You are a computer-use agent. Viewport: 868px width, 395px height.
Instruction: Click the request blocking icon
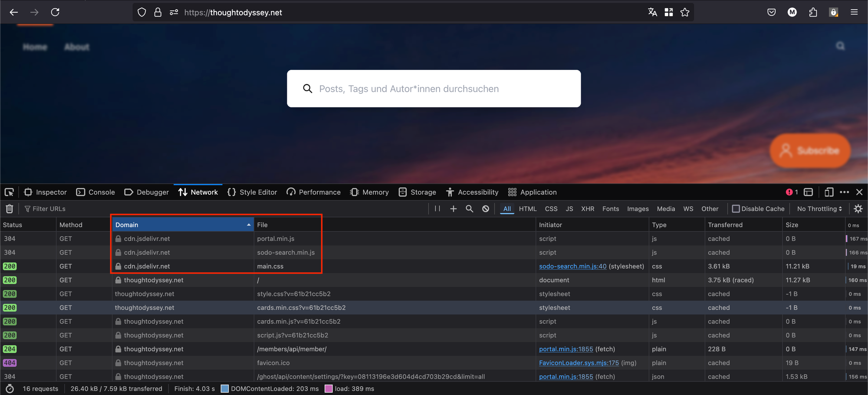[486, 209]
